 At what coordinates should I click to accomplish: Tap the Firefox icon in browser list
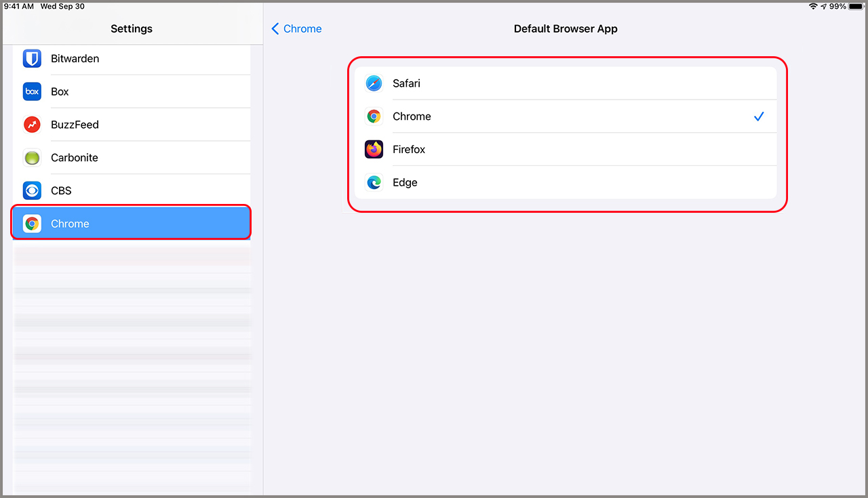(x=374, y=149)
